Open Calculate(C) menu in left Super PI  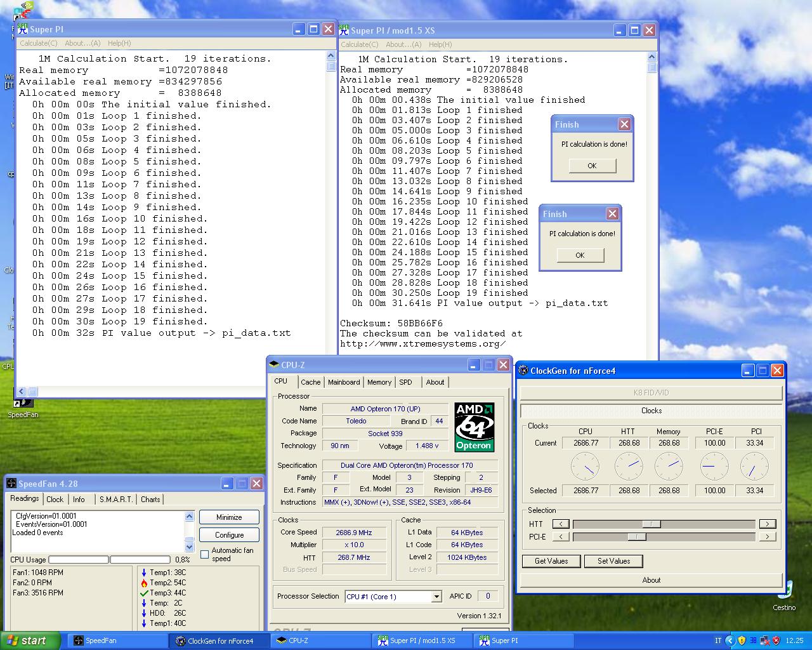point(38,43)
